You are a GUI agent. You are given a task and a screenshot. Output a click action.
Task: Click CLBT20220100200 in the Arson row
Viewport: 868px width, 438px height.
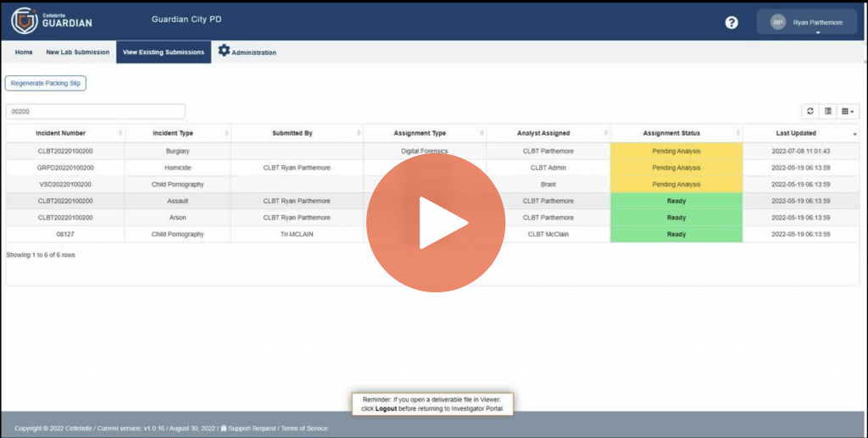tap(65, 218)
